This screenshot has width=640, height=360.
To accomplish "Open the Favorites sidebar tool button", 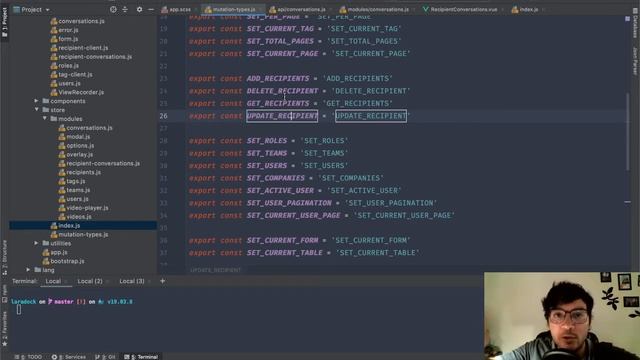I will 4,329.
